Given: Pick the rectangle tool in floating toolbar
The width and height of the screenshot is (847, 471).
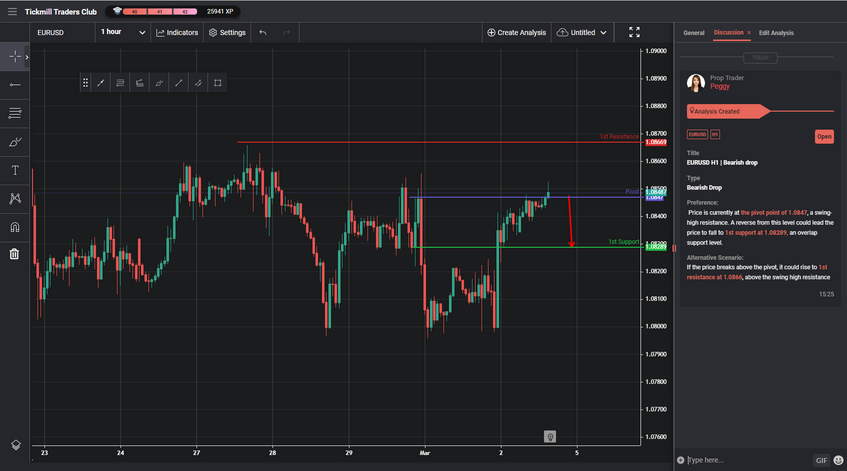Looking at the screenshot, I should click(x=218, y=83).
